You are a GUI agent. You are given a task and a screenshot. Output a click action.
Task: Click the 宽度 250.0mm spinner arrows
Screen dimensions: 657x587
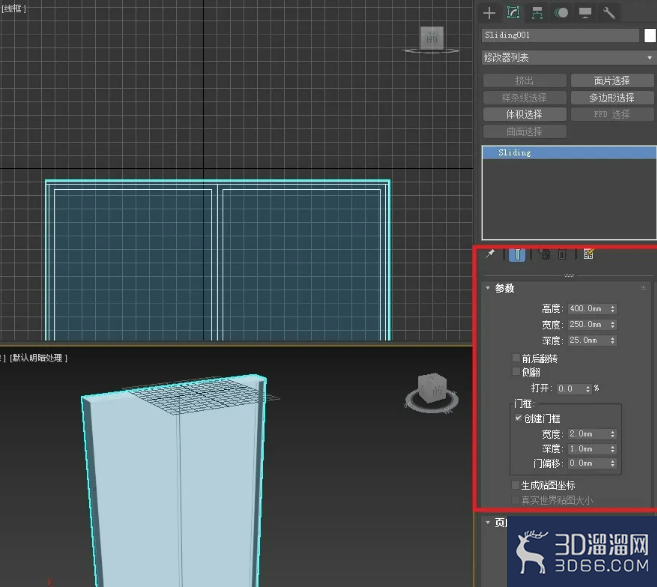613,325
